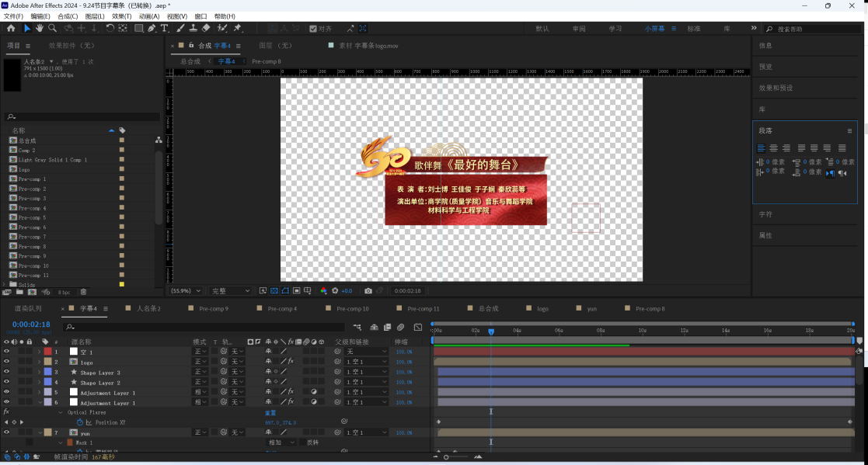Open parent dropdown for layer 1 空 1
868x465 pixels.
[x=367, y=352]
